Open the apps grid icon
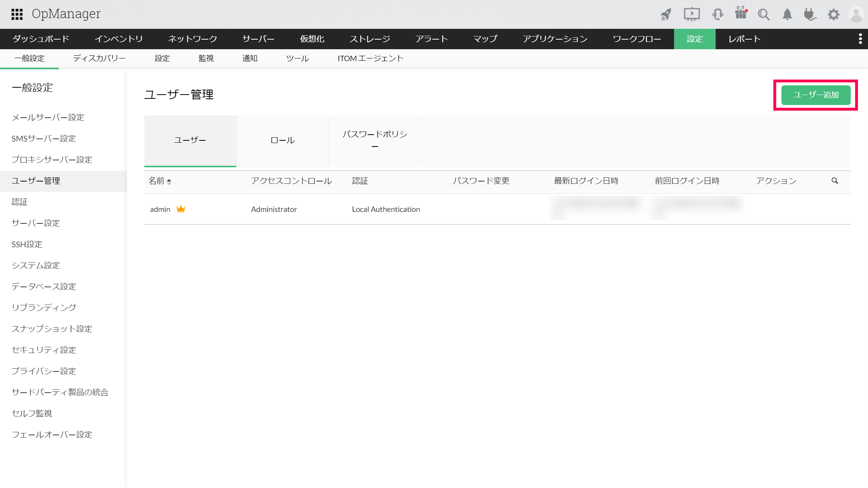 point(17,14)
